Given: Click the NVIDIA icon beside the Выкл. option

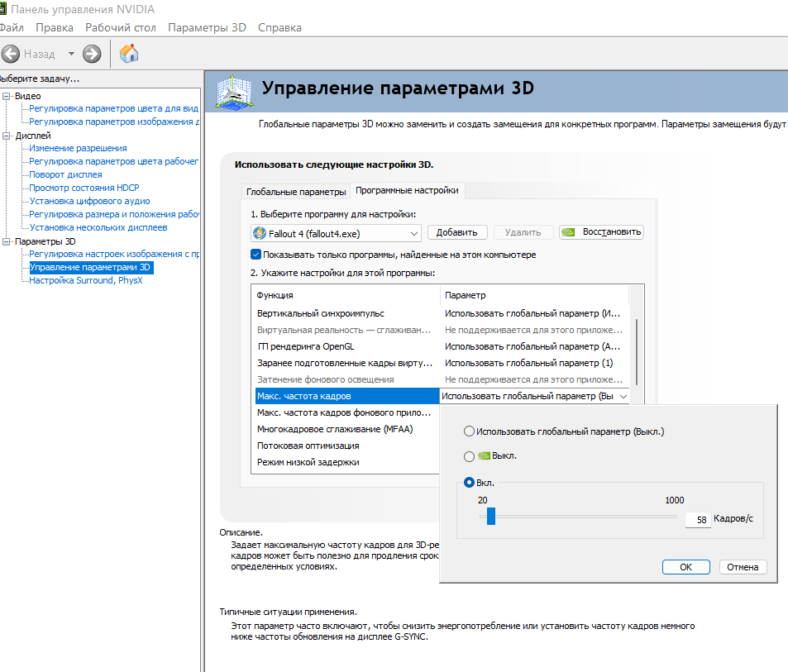Looking at the screenshot, I should pos(484,455).
